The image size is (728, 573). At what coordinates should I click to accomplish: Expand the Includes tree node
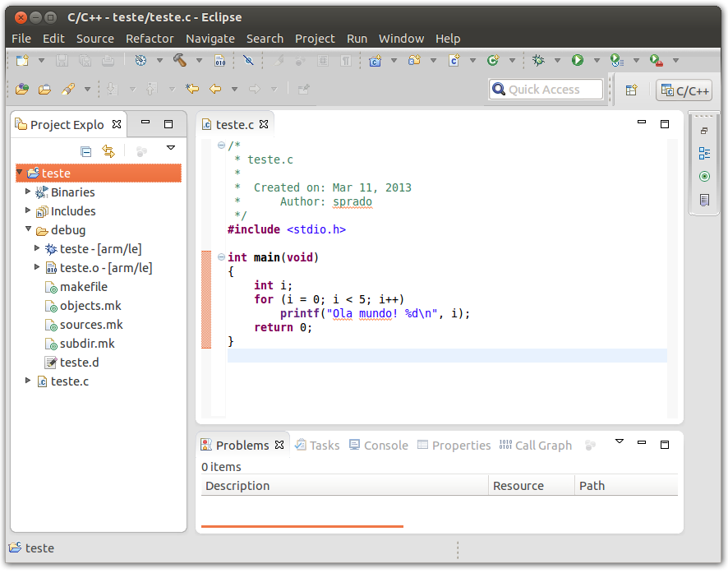tap(28, 210)
